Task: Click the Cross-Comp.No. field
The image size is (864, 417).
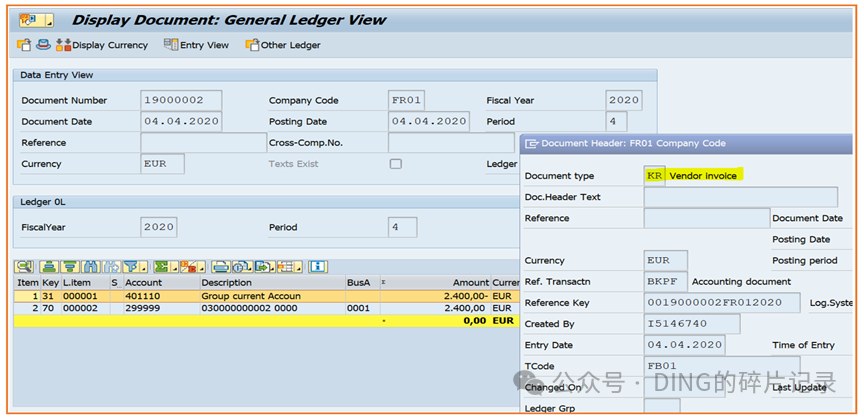Action: (x=451, y=143)
